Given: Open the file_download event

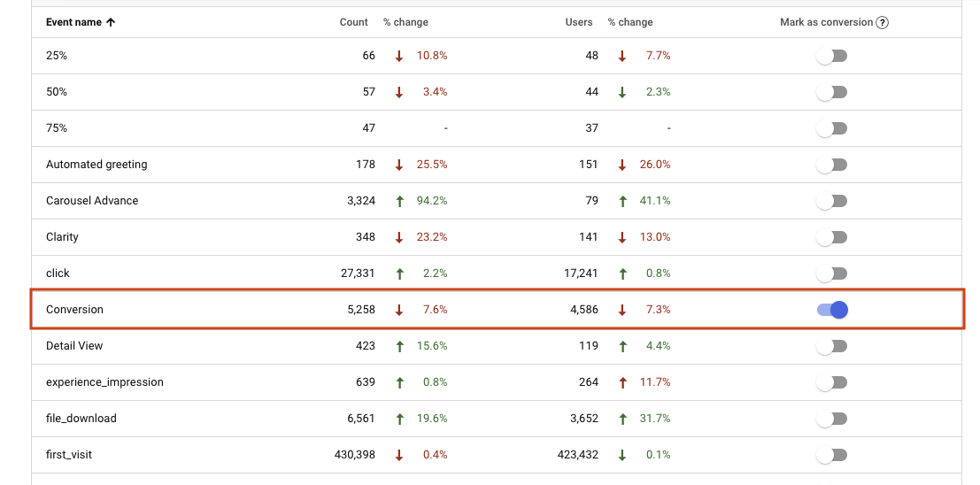Looking at the screenshot, I should click(x=81, y=418).
